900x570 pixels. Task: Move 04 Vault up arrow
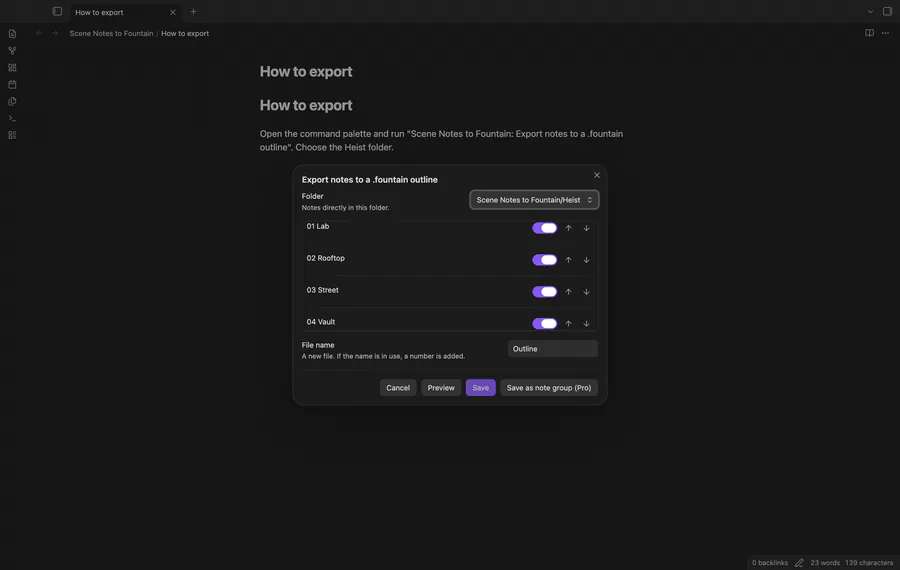point(568,324)
